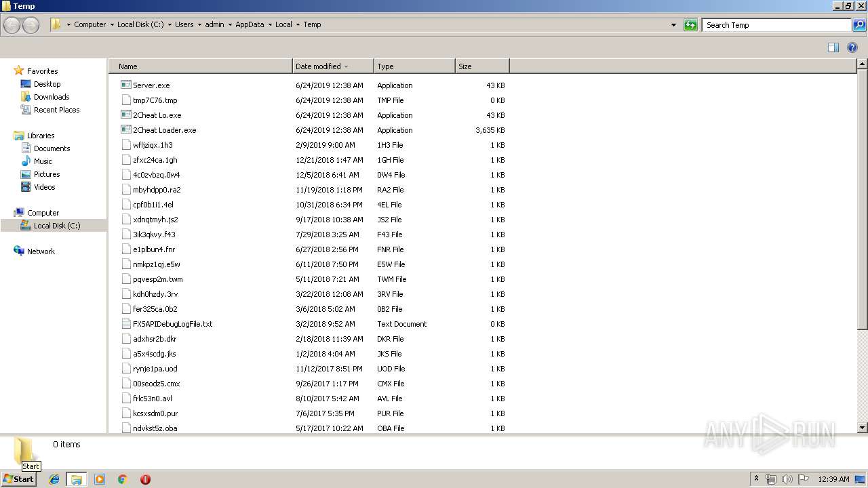Click the Forward navigation arrow
This screenshot has width=868, height=488.
coord(31,25)
